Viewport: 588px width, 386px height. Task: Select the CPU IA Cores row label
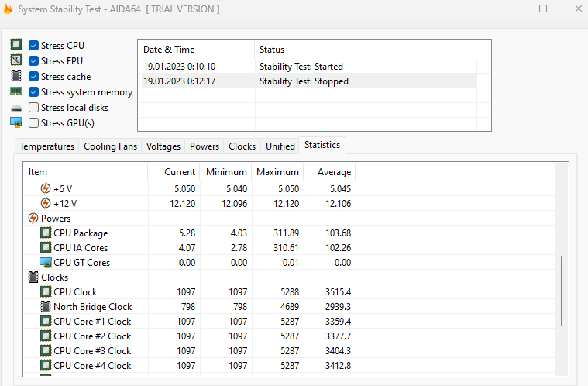[81, 247]
